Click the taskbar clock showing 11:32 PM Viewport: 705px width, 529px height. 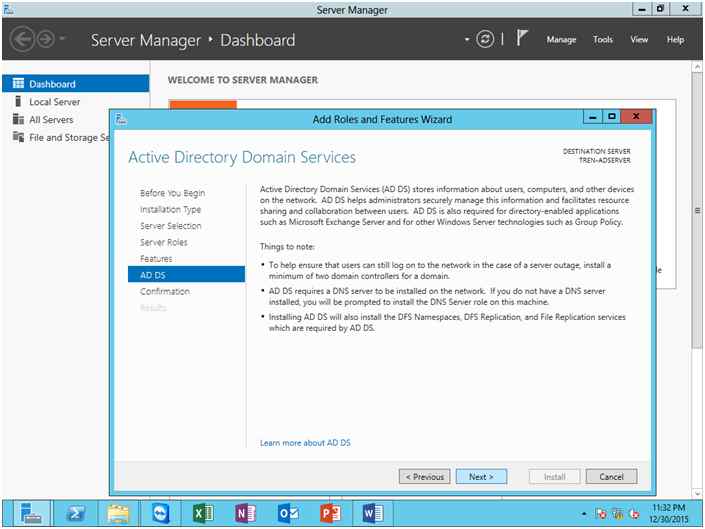[669, 513]
